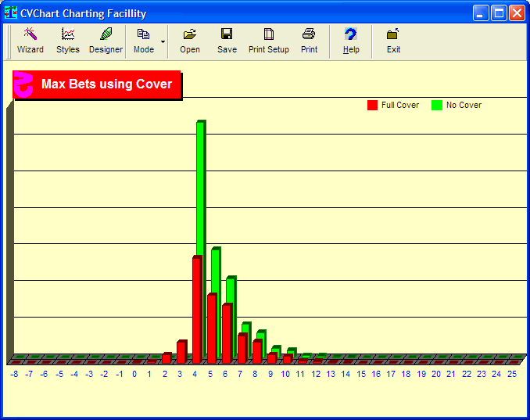Click the Mode toolbar button
Viewport: 530px width, 420px height.
tap(143, 41)
